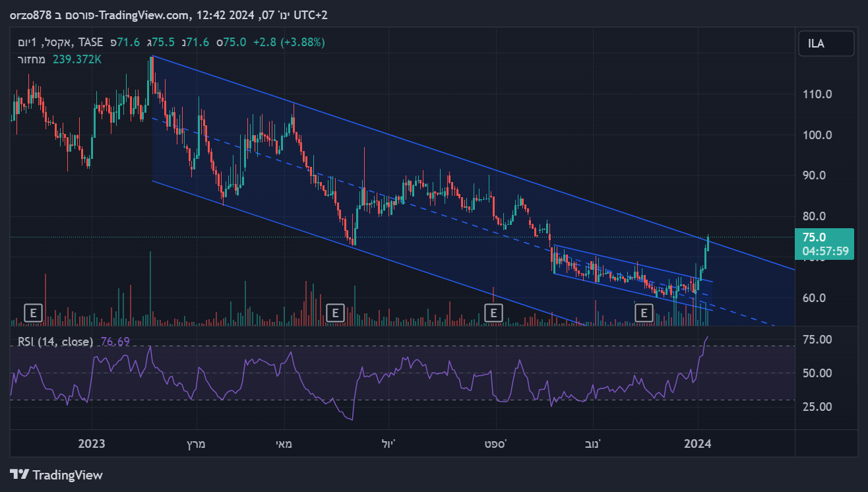The image size is (868, 492).
Task: Click the מאי label on the time axis
Action: coord(285,444)
